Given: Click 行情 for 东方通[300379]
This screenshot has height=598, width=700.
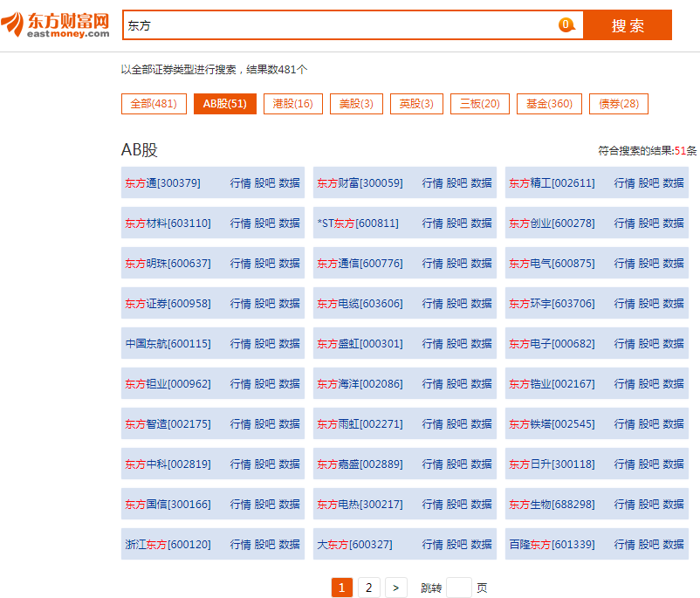Looking at the screenshot, I should click(x=241, y=183).
